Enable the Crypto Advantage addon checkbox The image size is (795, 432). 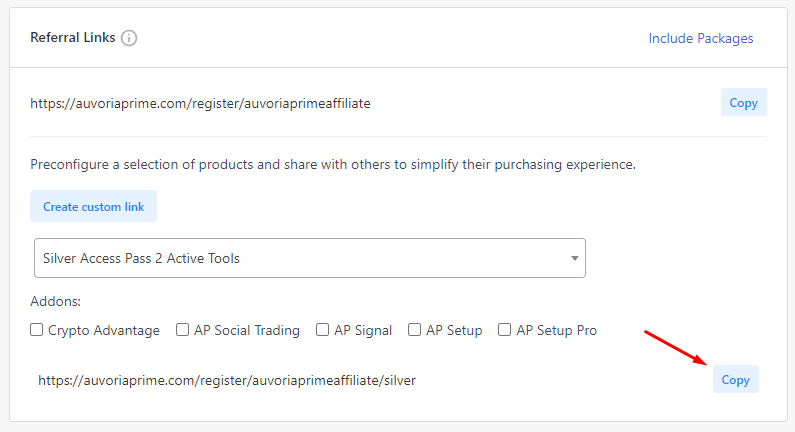tap(37, 330)
